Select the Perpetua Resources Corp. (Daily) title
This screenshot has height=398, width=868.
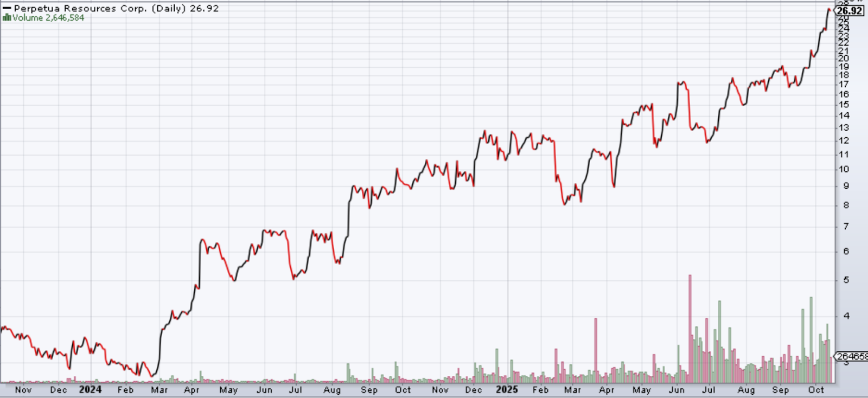tap(100, 9)
